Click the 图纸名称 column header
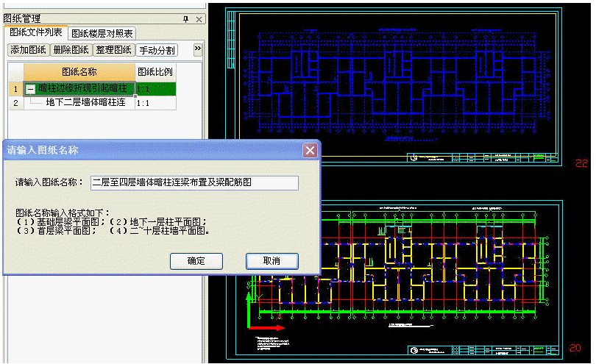Viewport: 596px width, 364px height. [x=79, y=72]
